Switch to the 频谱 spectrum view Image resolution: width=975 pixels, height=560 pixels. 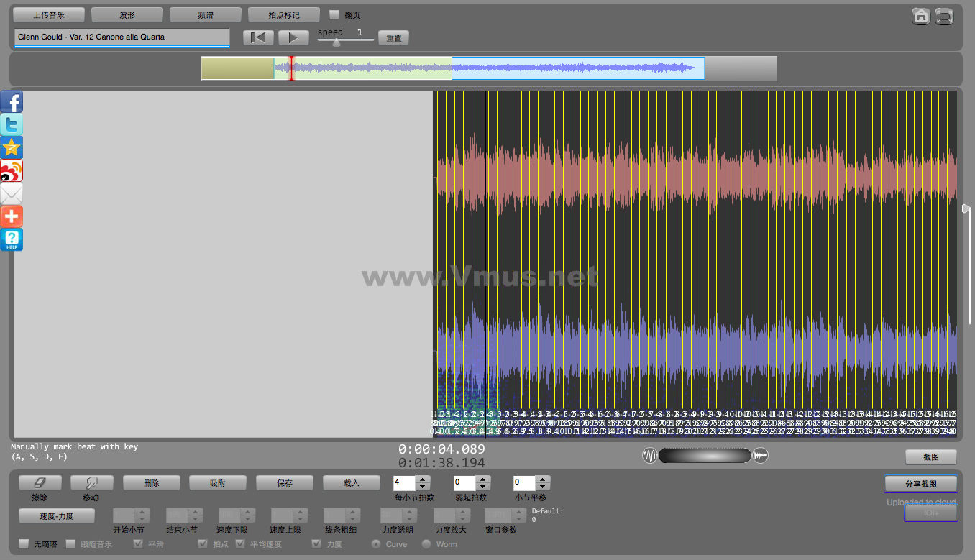pos(205,15)
